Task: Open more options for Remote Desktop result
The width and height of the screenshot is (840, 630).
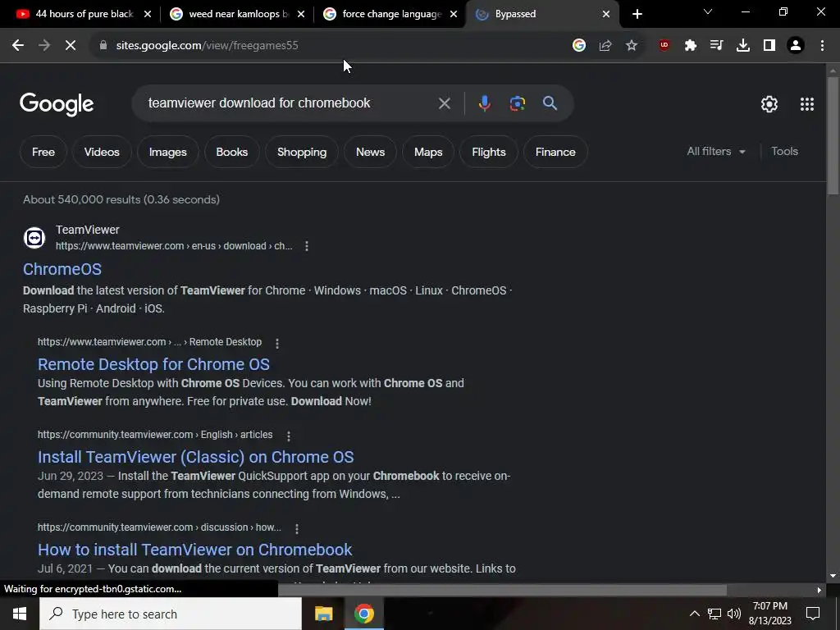Action: (277, 343)
